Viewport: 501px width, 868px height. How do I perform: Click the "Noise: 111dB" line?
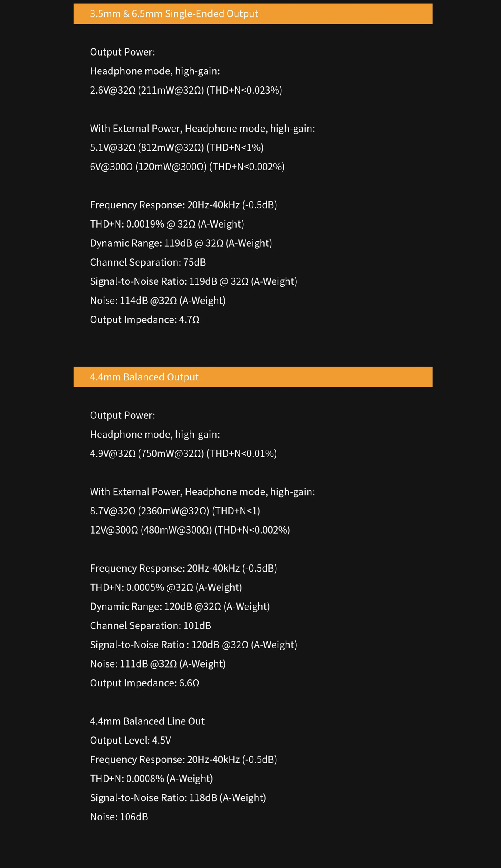[158, 664]
